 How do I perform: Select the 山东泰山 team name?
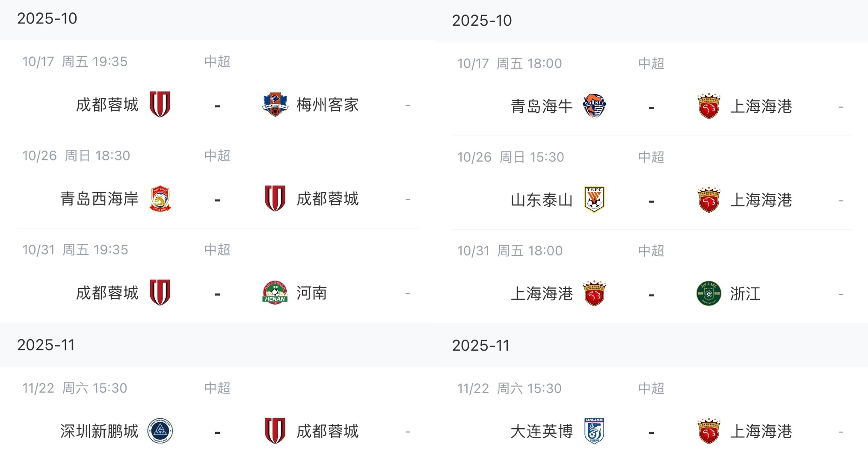542,200
